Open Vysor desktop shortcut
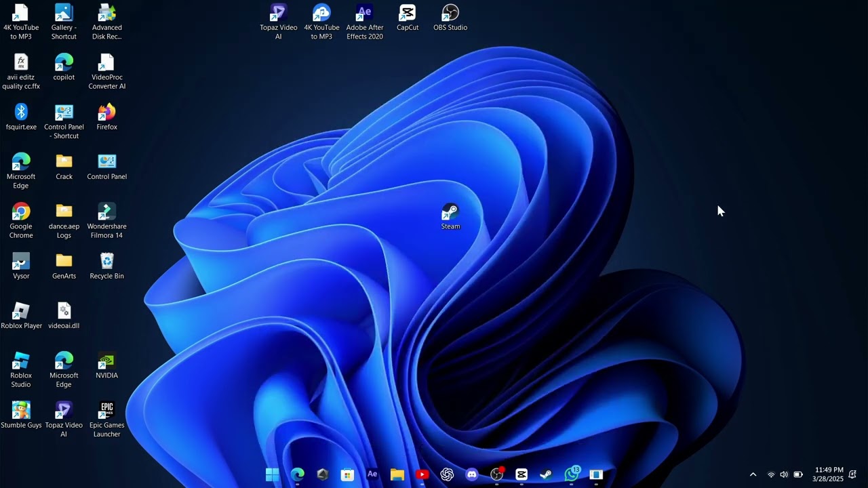Screen dimensions: 868x488 [x=21, y=266]
